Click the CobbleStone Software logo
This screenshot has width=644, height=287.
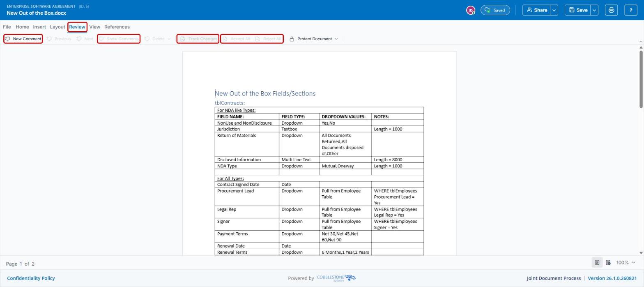[336, 278]
